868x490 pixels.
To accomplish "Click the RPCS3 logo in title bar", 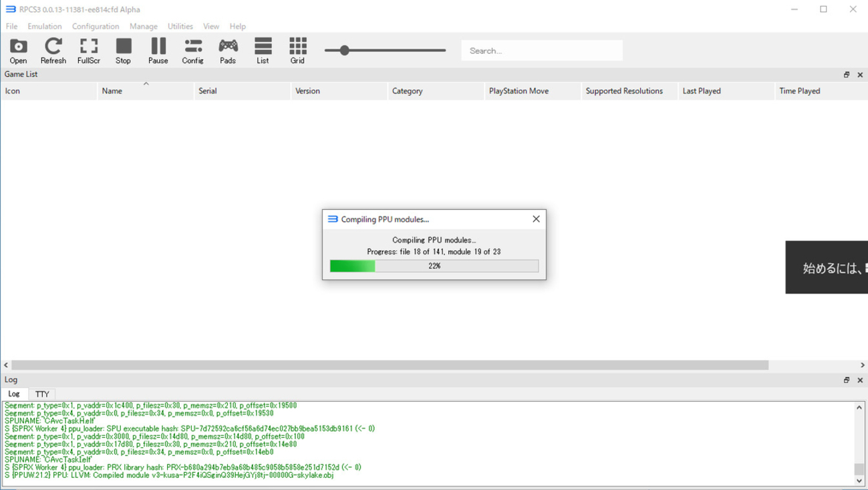I will point(11,9).
